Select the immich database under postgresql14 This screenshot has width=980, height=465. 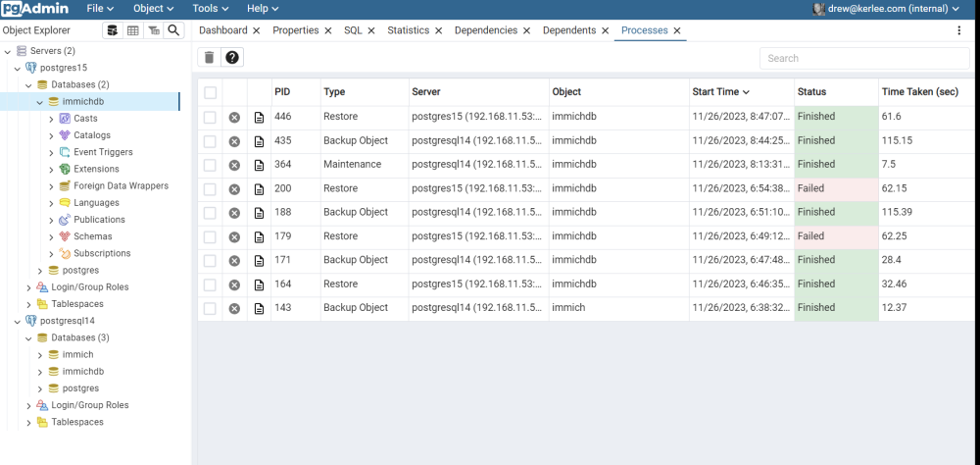77,354
